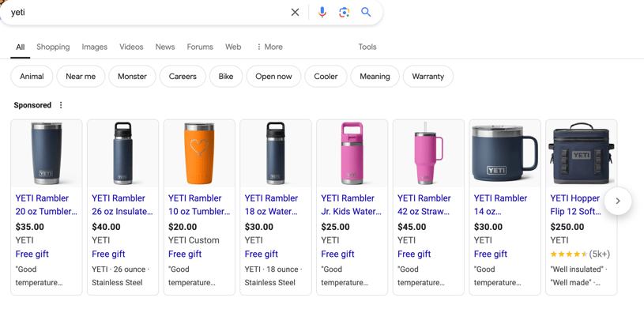Screen dimensions: 644x309
Task: Switch to the Images tab
Action: click(95, 47)
